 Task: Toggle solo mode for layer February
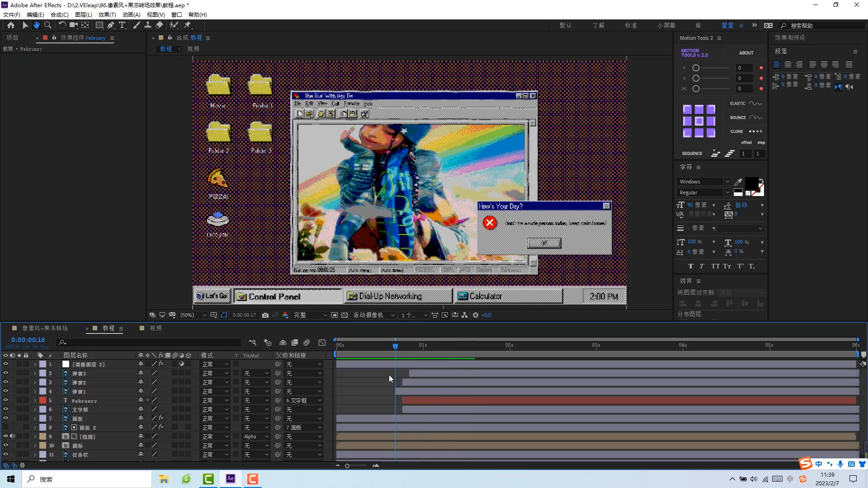click(19, 400)
